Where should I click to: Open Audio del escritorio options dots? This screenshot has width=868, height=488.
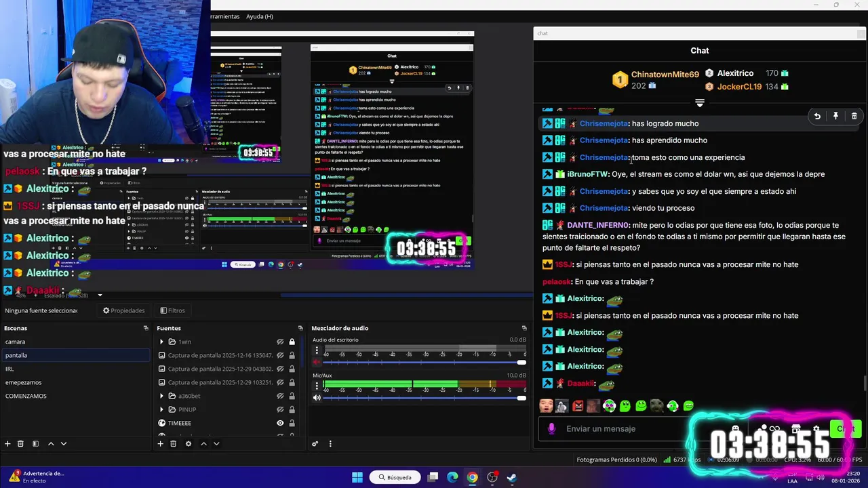click(x=316, y=350)
